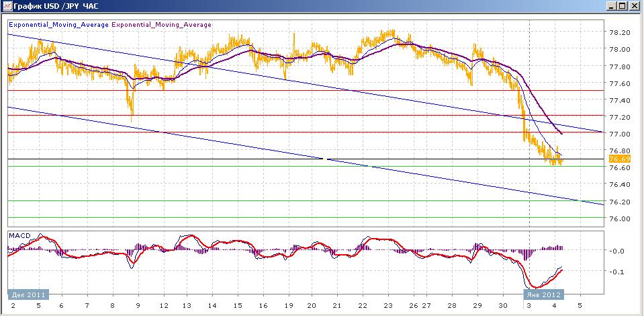Image resolution: width=644 pixels, height=316 pixels.
Task: Click the title text График USD /JPY ЧАС
Action: (x=56, y=6)
